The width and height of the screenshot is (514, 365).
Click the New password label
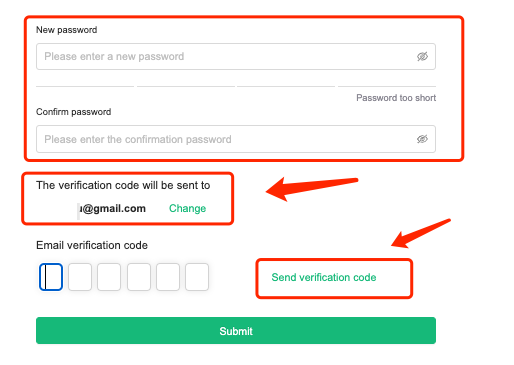pos(67,30)
